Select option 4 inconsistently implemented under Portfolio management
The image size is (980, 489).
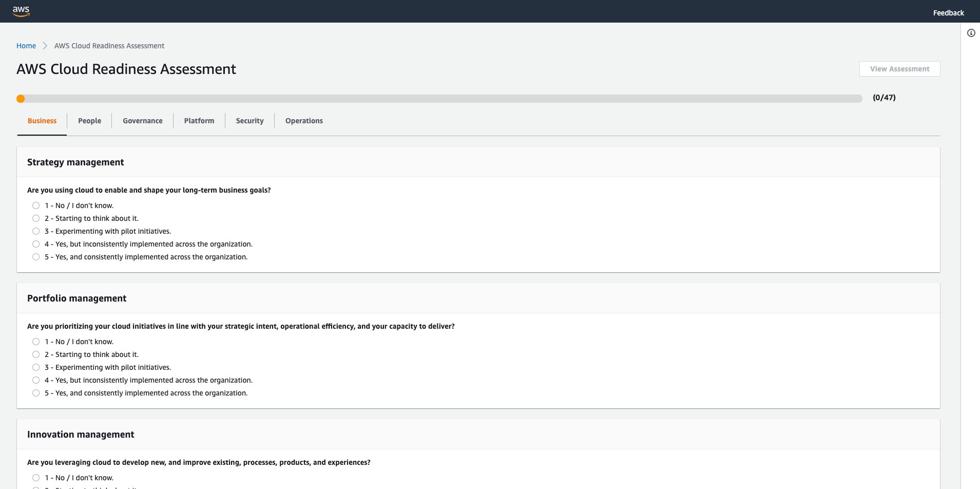click(36, 380)
